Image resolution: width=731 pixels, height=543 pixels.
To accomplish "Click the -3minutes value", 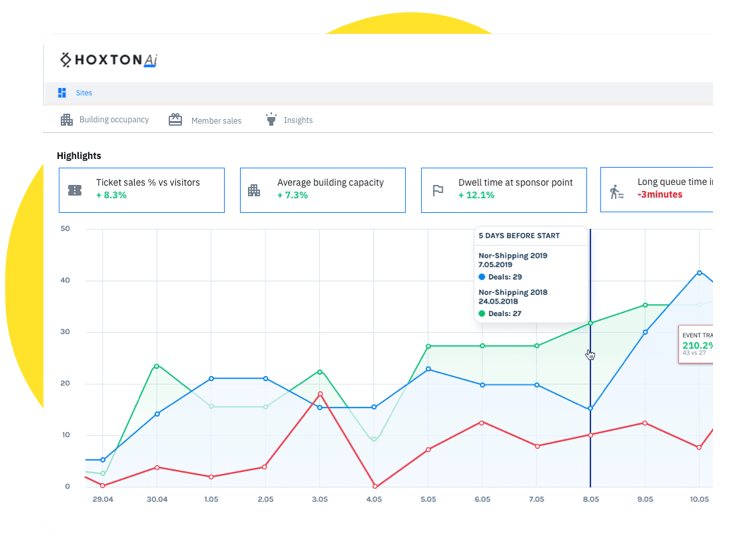I will pos(660,194).
